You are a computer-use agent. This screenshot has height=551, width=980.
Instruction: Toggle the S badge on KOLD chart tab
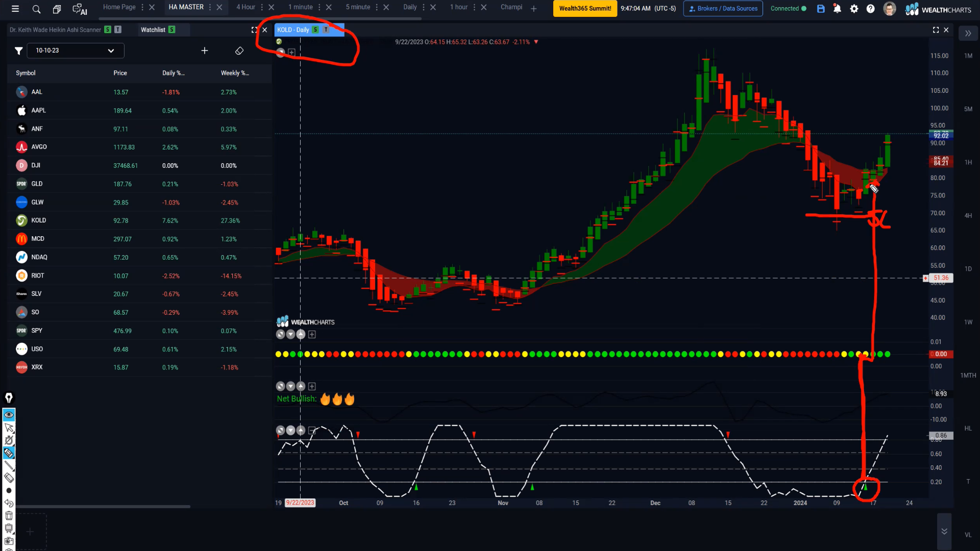(x=315, y=30)
